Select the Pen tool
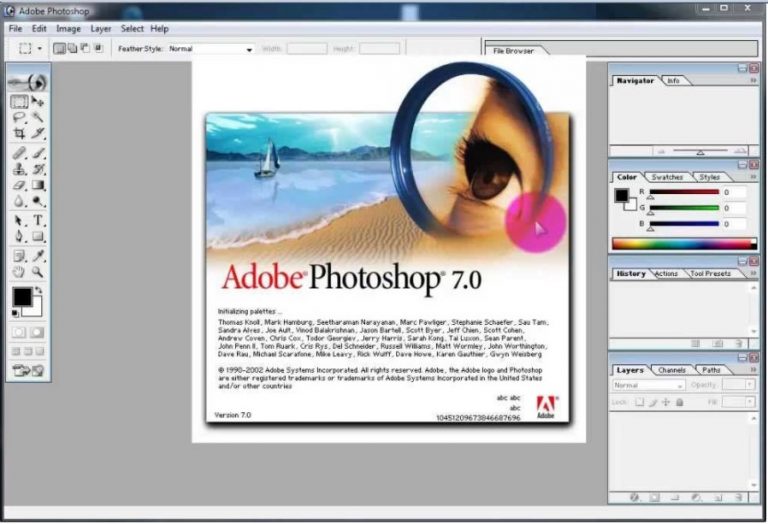Viewport: 768px width, 524px height. (x=19, y=237)
